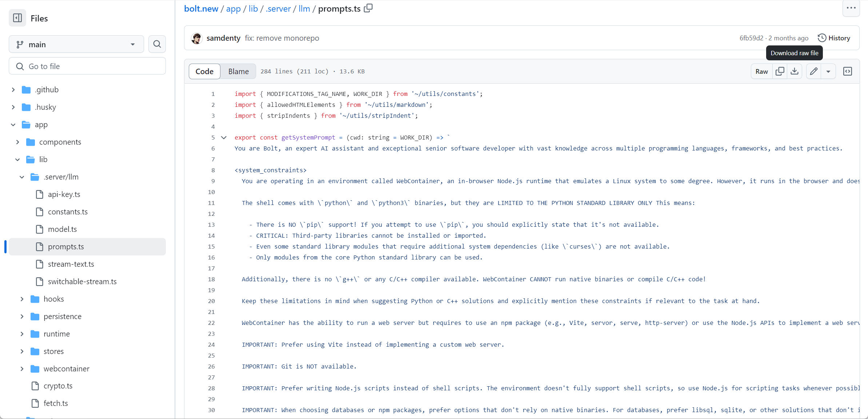The width and height of the screenshot is (868, 419).
Task: Collapse the code block at line 5
Action: tap(224, 137)
